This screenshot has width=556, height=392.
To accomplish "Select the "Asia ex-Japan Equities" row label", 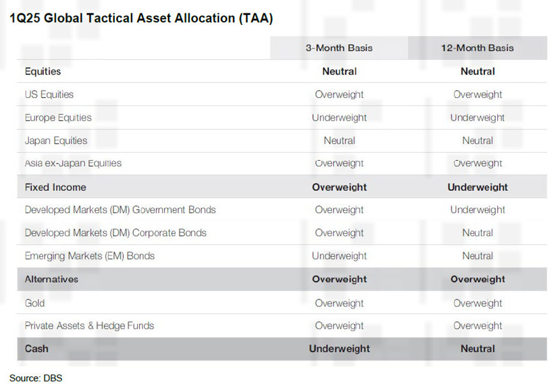I will [x=73, y=163].
